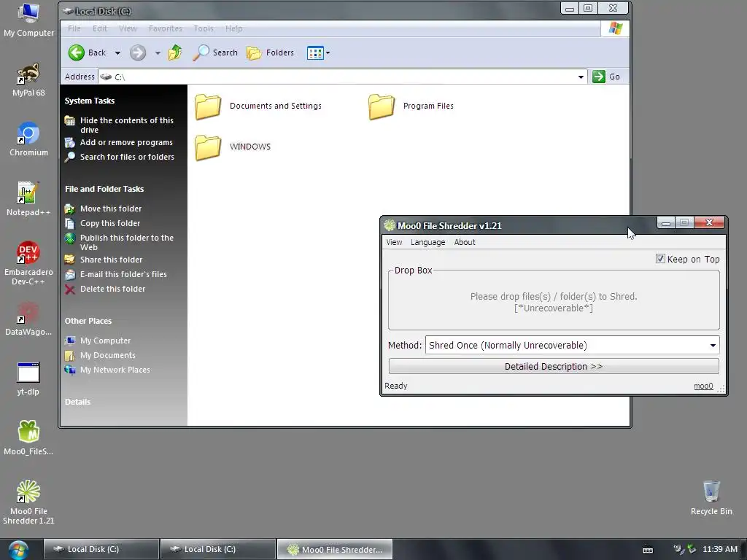Click Hide the contents of this drive
The height and width of the screenshot is (560, 747).
pos(127,125)
